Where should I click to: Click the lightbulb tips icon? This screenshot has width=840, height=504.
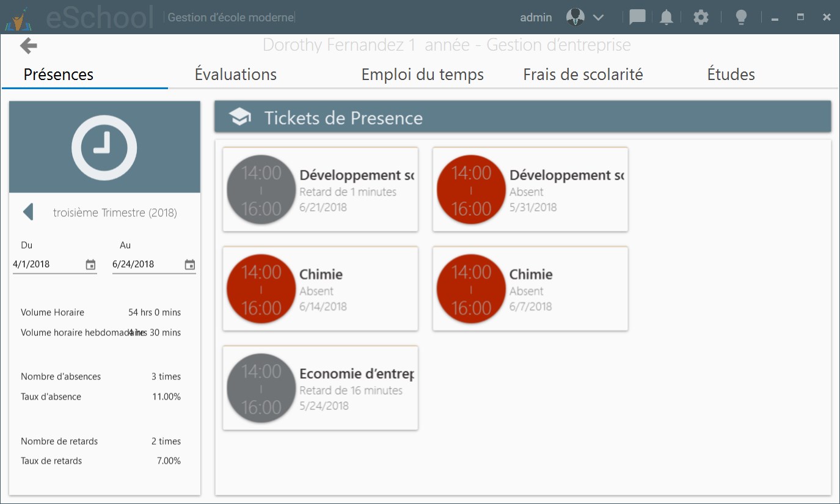(741, 17)
